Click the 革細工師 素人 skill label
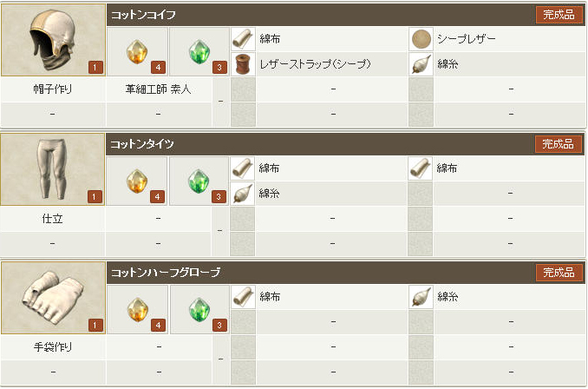This screenshot has width=588, height=389. pyautogui.click(x=158, y=89)
